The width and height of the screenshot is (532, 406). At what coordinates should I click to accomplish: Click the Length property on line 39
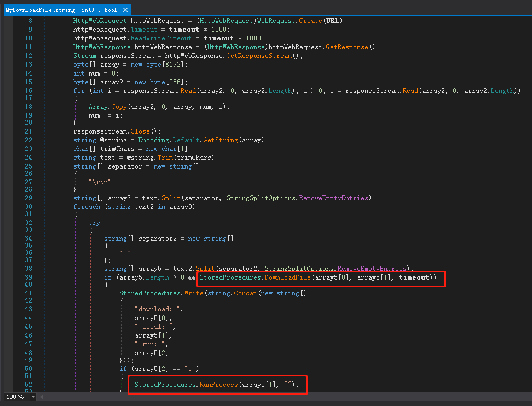click(157, 277)
